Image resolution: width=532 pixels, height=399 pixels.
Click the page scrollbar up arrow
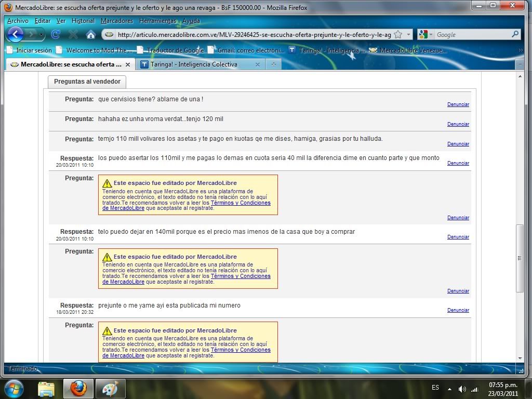[x=520, y=76]
